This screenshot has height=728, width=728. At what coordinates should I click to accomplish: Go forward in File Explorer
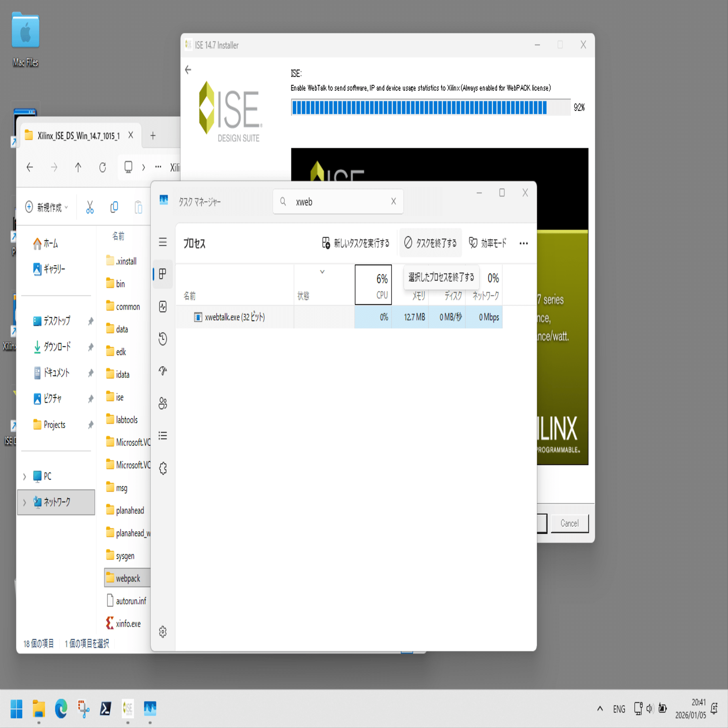coord(54,167)
